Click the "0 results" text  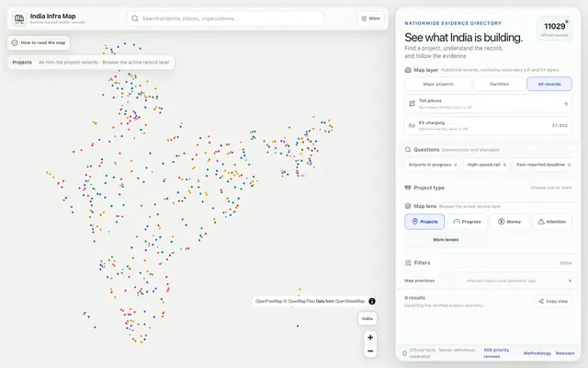point(414,298)
